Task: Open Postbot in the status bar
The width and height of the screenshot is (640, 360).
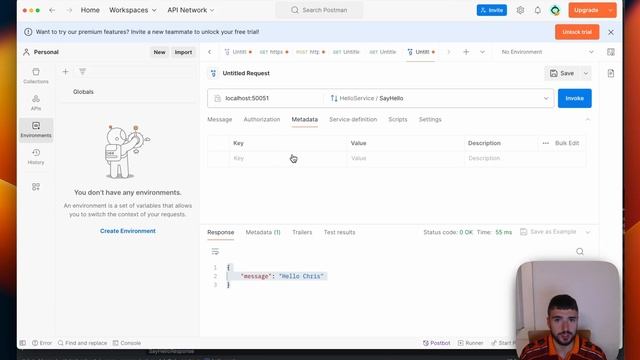Action: [436, 343]
